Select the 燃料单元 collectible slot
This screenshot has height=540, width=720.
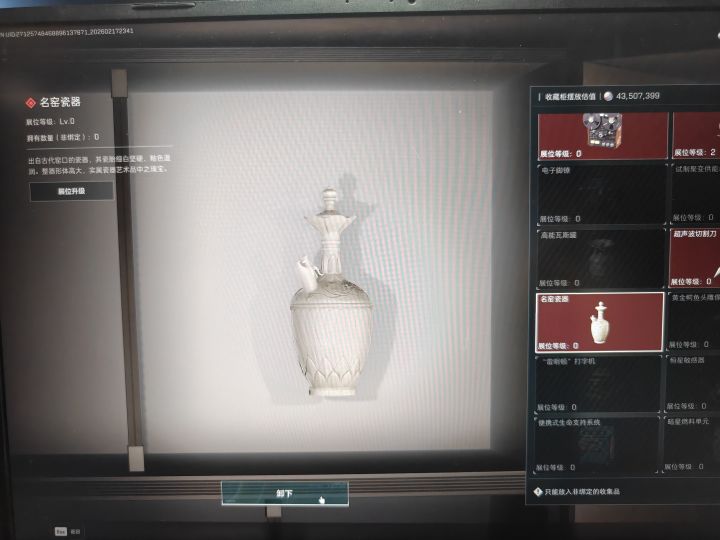[691, 444]
